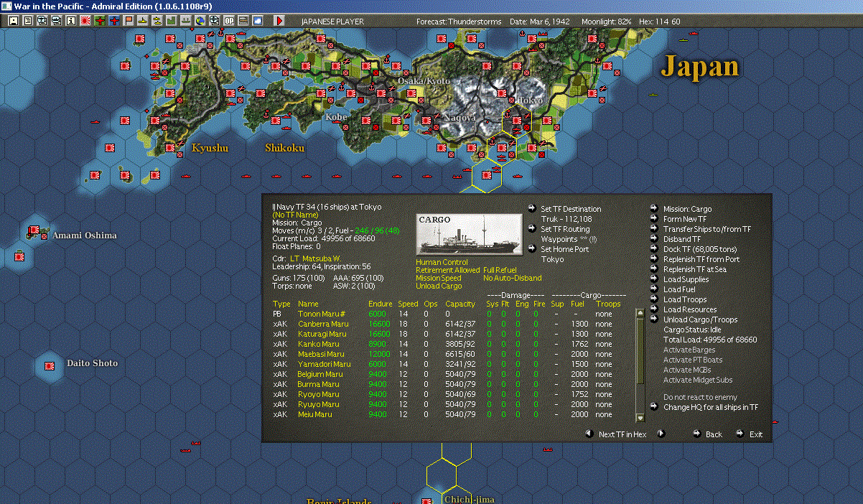Choose Load Resources
863x504 pixels.
pos(690,309)
